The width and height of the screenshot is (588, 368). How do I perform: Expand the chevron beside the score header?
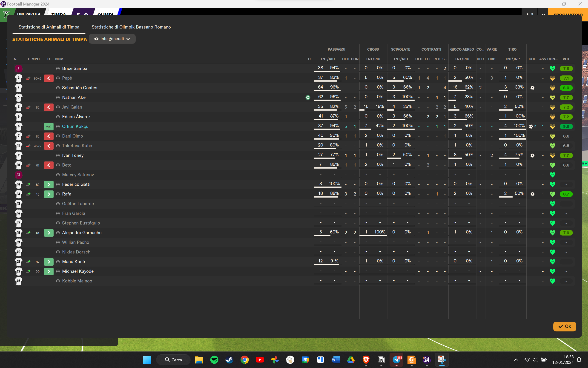tap(543, 14)
